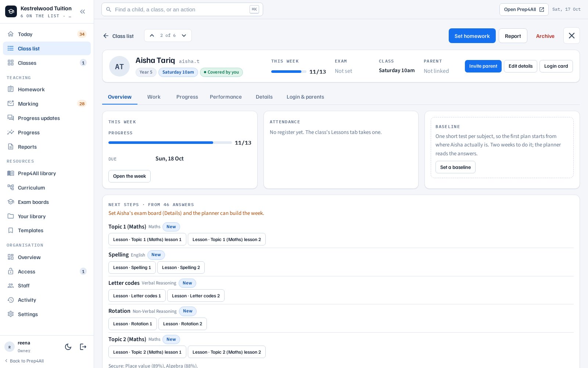The height and width of the screenshot is (368, 588).
Task: Go to previous student with up chevron
Action: click(x=152, y=36)
